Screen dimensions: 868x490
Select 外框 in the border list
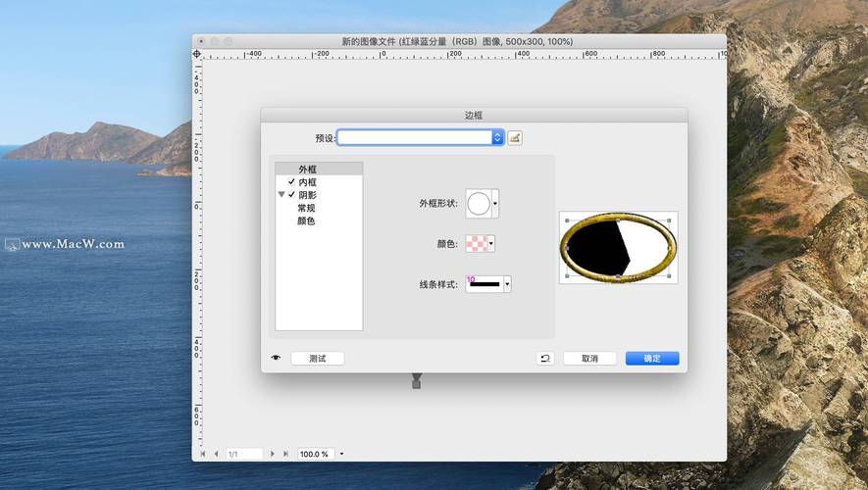tap(319, 170)
